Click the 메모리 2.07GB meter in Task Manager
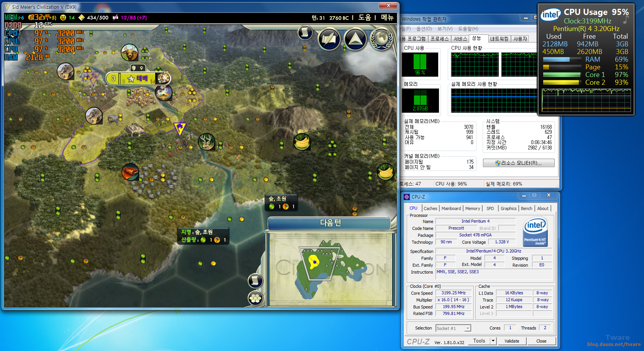The width and height of the screenshot is (644, 351). click(420, 100)
